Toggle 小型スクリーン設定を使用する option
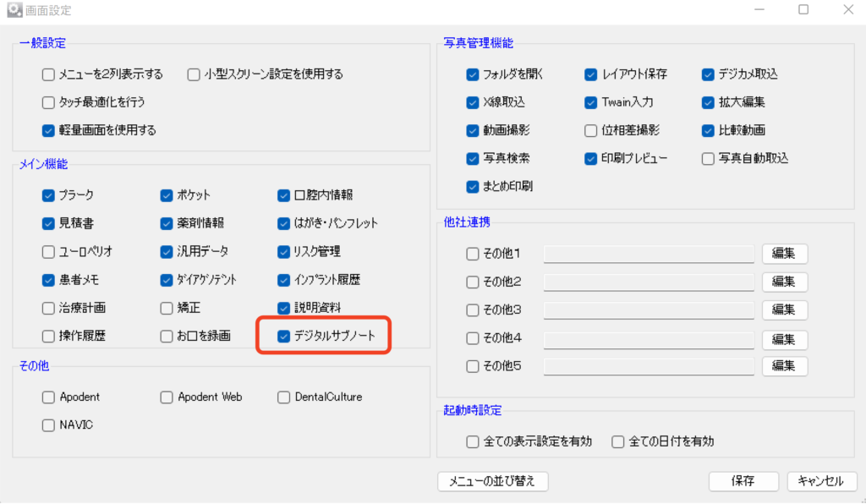Screen dimensions: 866x504 click(194, 74)
